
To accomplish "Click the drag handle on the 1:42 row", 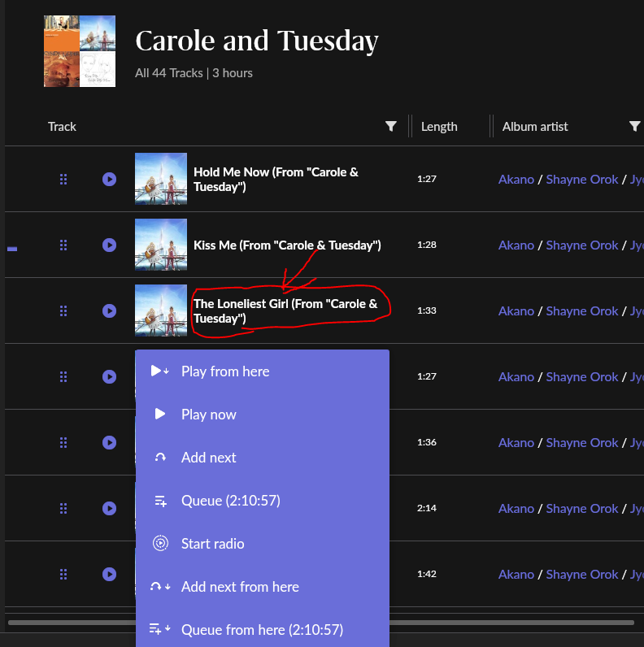I will coord(63,575).
